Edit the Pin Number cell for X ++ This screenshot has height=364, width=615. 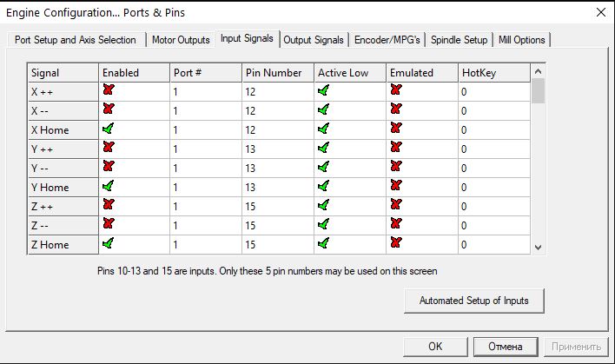[276, 90]
